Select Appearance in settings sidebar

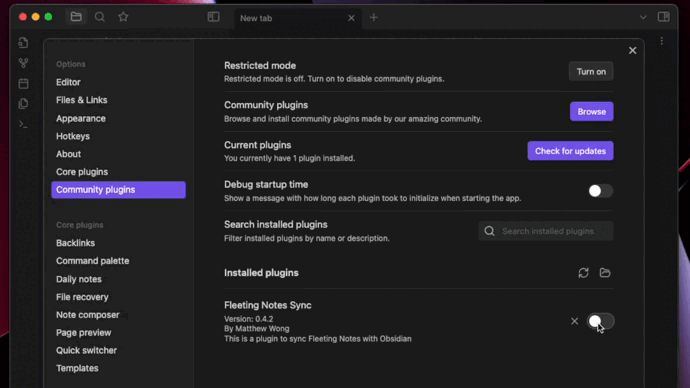pyautogui.click(x=81, y=119)
